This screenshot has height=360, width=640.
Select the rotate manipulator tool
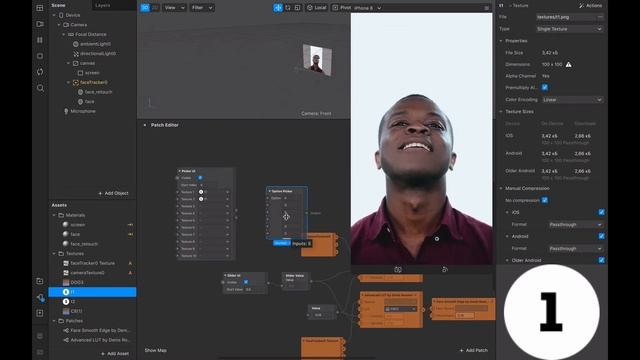click(x=288, y=8)
